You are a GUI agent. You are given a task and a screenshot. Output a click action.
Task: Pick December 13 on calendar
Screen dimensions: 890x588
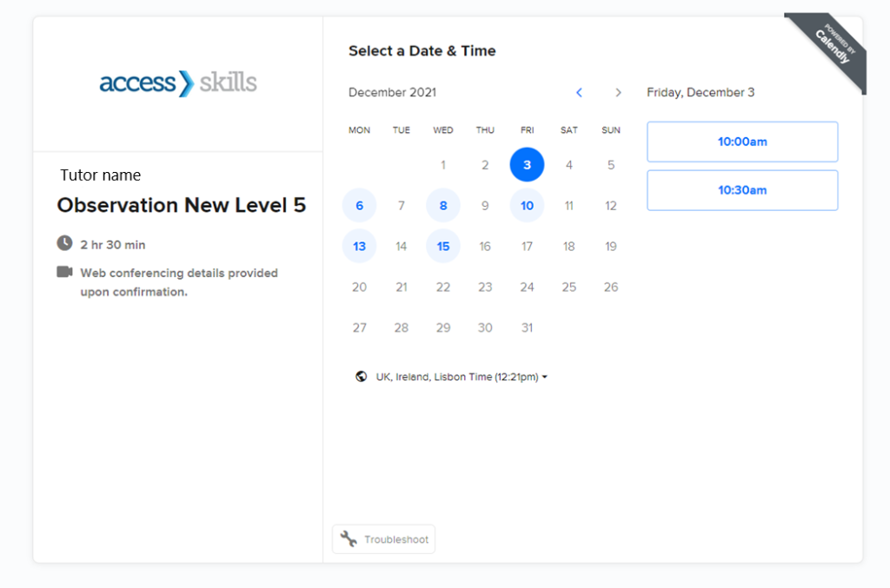click(359, 247)
